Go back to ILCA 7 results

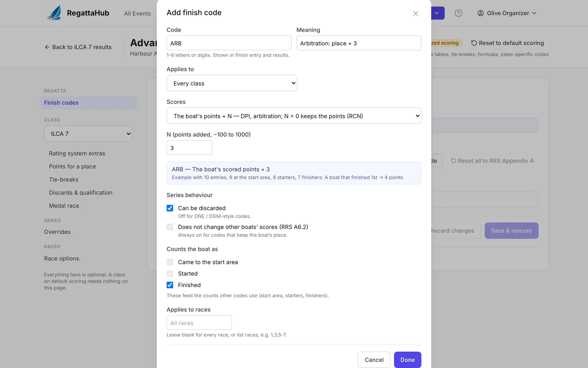point(78,47)
